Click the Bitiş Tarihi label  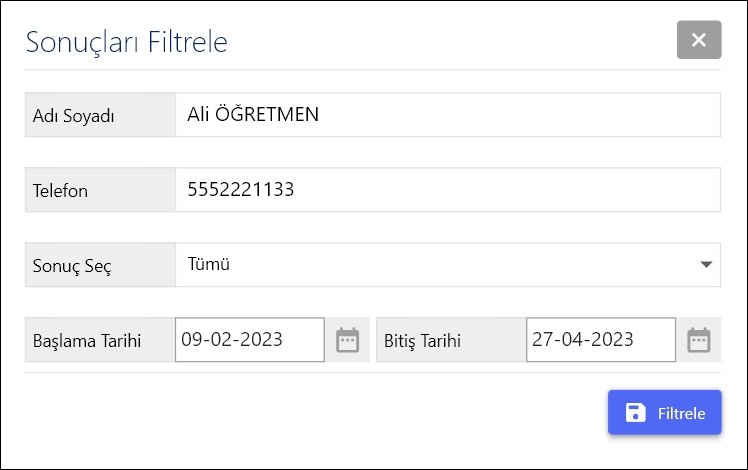coord(422,341)
